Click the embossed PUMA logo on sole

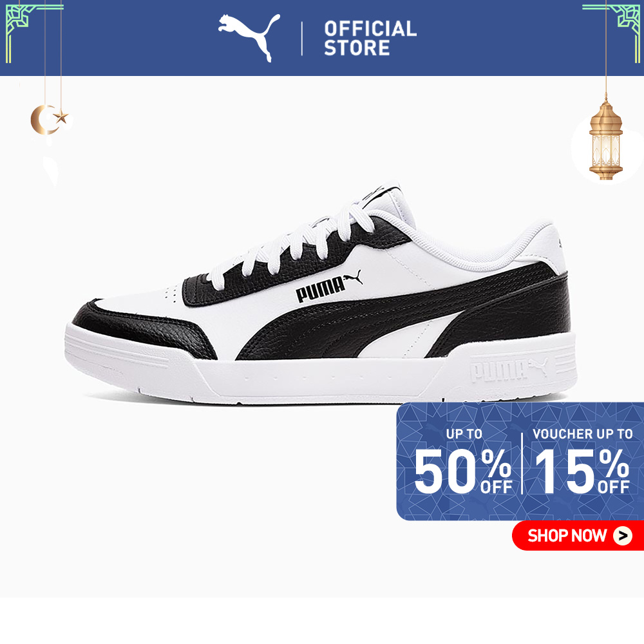(509, 370)
